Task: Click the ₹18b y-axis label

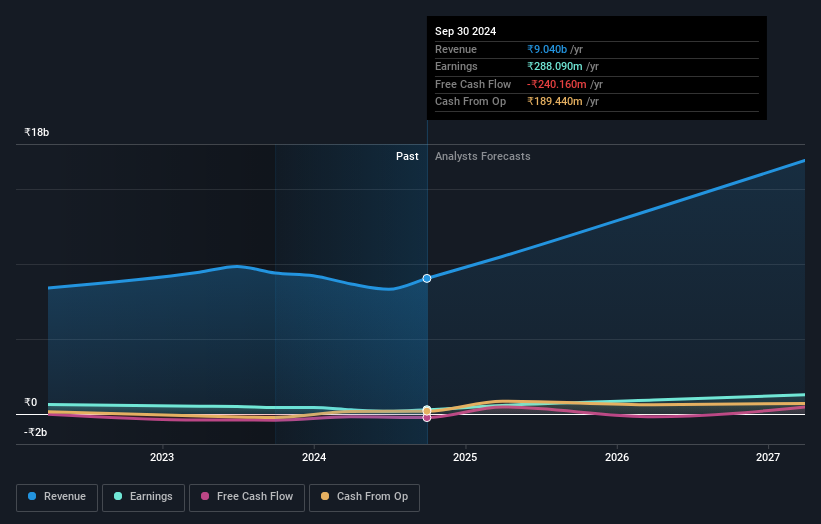Action: [x=37, y=132]
